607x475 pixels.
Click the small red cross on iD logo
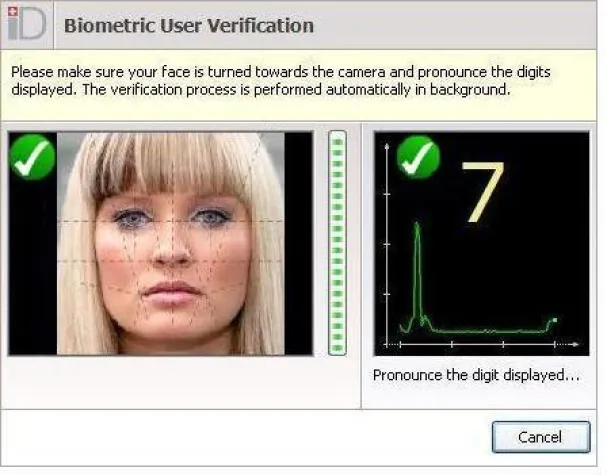coord(12,12)
